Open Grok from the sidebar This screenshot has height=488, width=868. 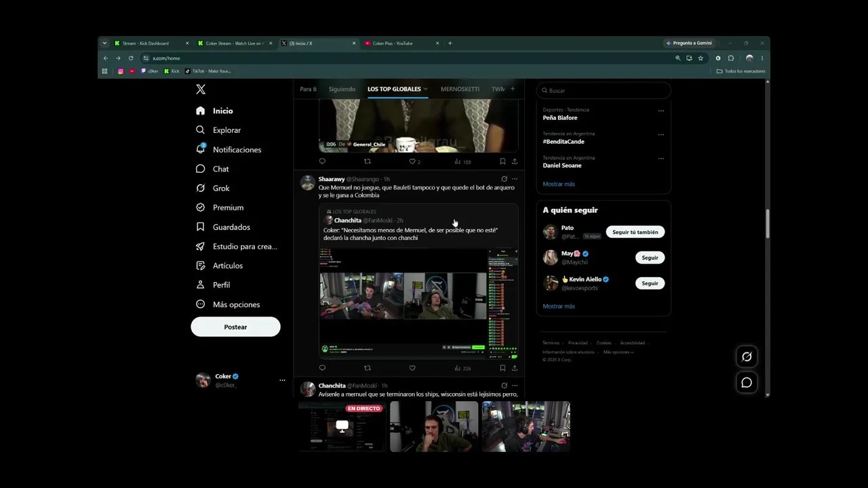(213, 188)
